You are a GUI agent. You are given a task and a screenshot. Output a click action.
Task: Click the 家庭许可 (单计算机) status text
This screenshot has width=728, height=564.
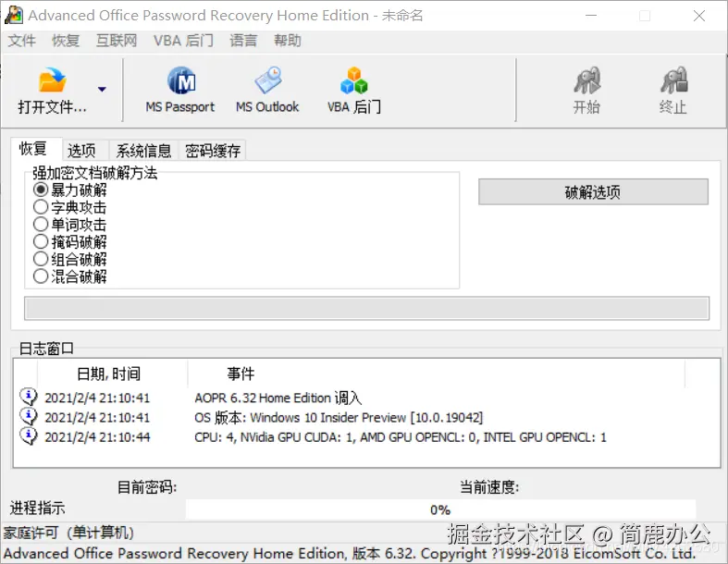pos(68,533)
